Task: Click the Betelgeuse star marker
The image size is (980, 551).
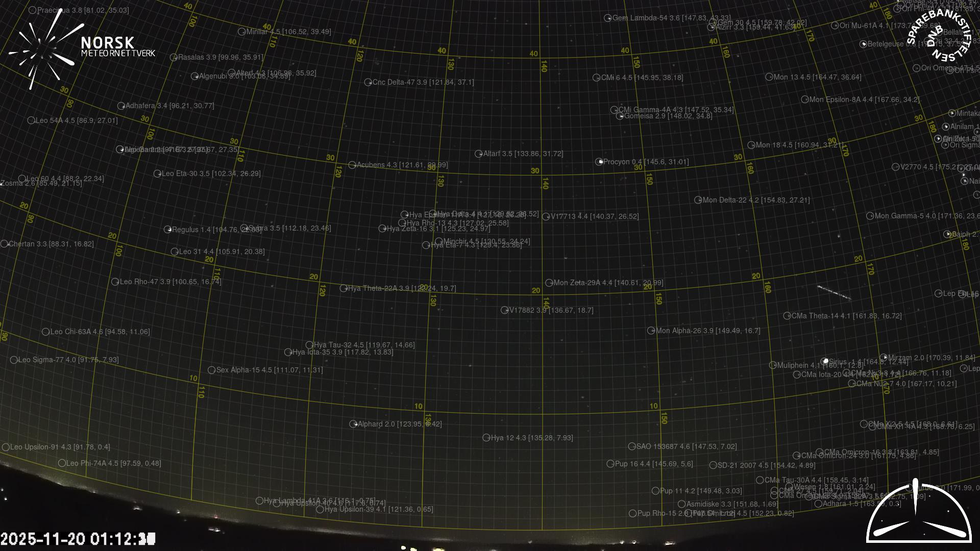Action: click(x=864, y=44)
